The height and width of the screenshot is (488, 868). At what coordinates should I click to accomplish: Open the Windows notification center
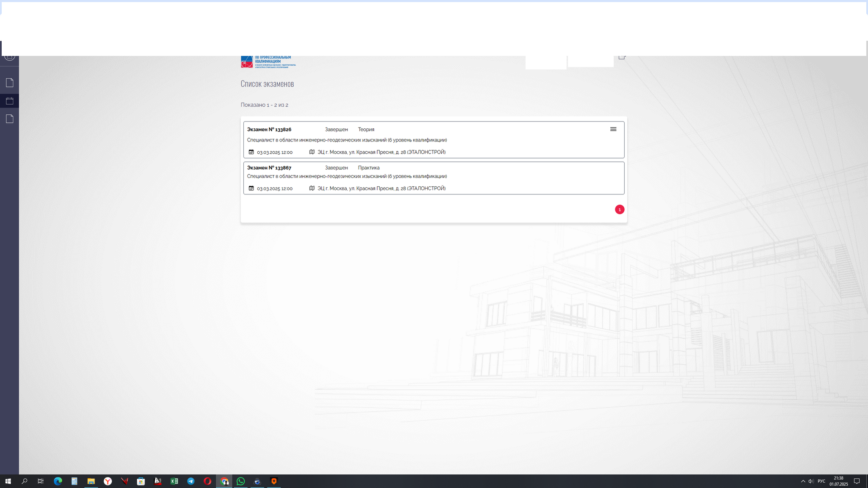pos(857,481)
